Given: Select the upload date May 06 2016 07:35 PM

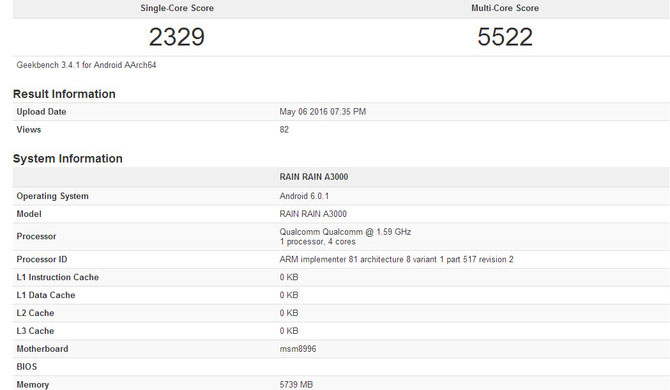Looking at the screenshot, I should pyautogui.click(x=323, y=112).
